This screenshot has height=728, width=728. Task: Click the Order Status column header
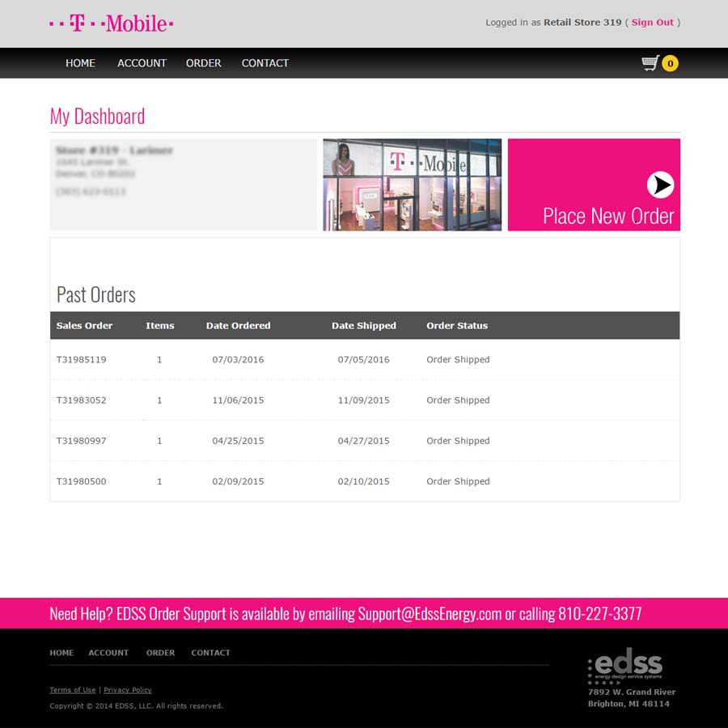coord(457,325)
